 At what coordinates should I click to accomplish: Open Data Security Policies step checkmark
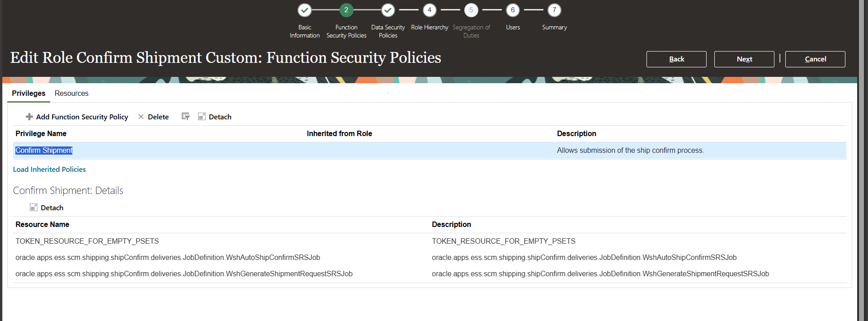point(388,10)
